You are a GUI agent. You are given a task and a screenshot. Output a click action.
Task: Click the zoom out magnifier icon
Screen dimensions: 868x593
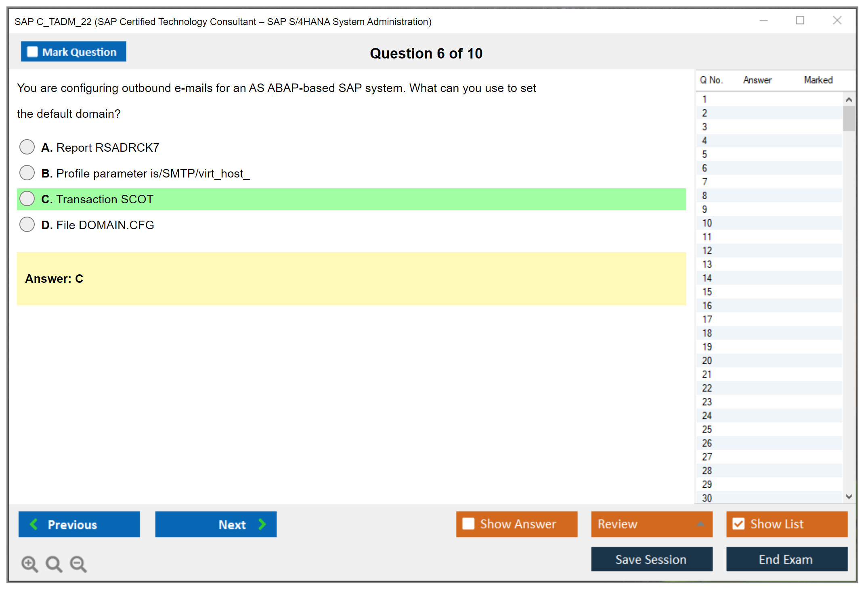click(78, 564)
